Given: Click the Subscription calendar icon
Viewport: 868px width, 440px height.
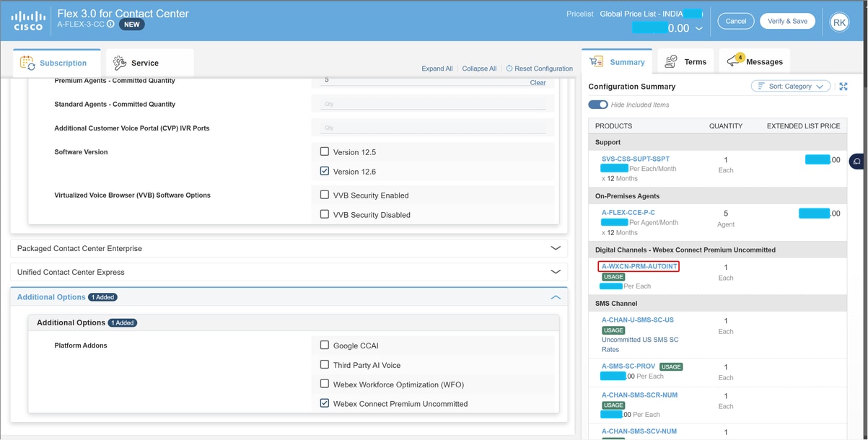Looking at the screenshot, I should click(x=27, y=63).
